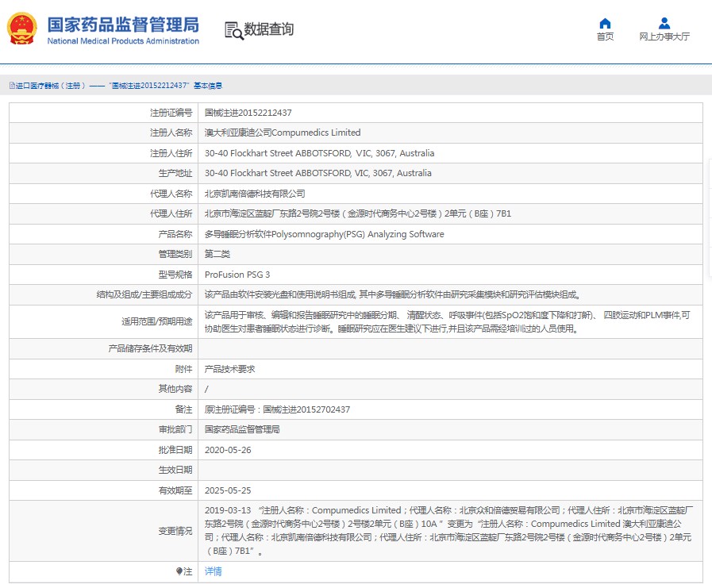Screen dimensions: 712x588
Task: Go to 首页 via home icon
Action: click(605, 23)
